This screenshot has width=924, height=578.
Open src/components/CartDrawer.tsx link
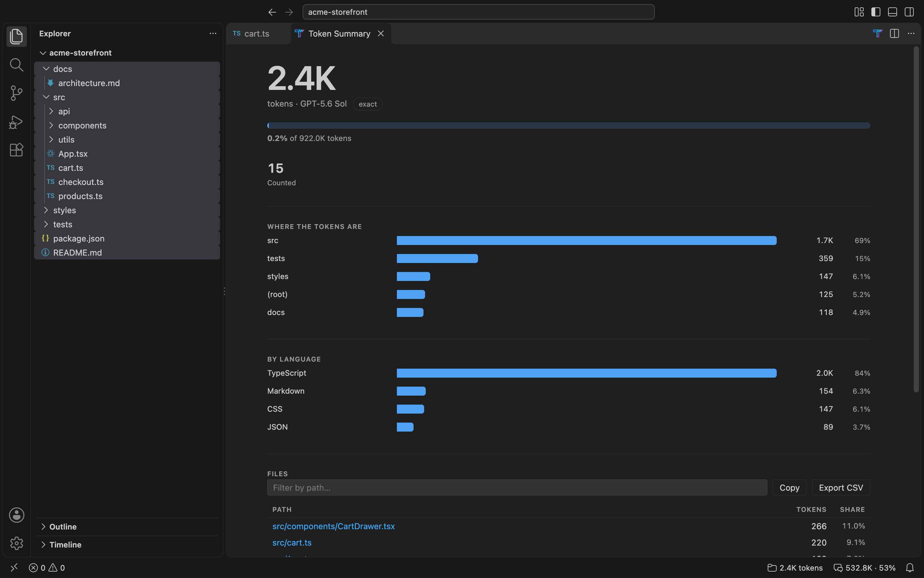coord(333,526)
